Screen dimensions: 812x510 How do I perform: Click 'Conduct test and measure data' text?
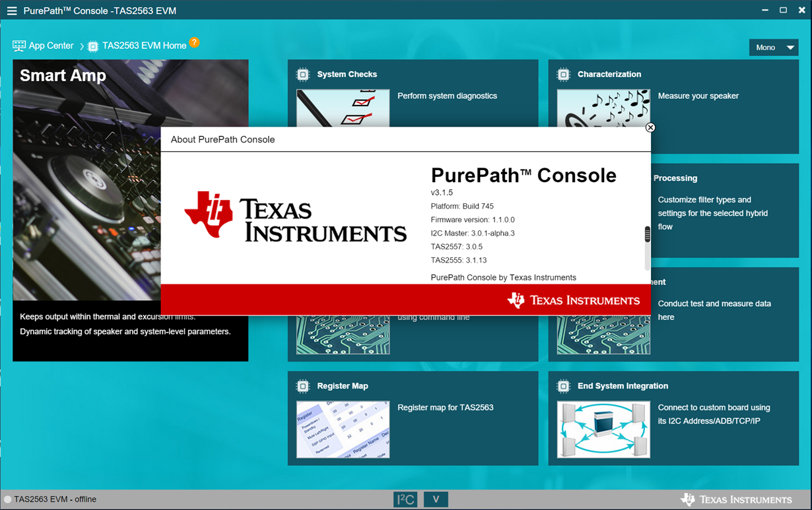tap(714, 303)
